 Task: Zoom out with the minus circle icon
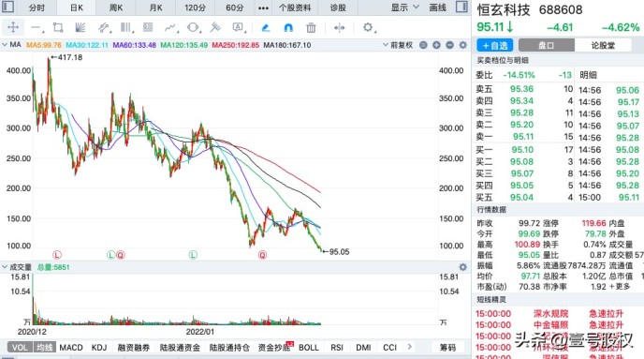pyautogui.click(x=449, y=45)
